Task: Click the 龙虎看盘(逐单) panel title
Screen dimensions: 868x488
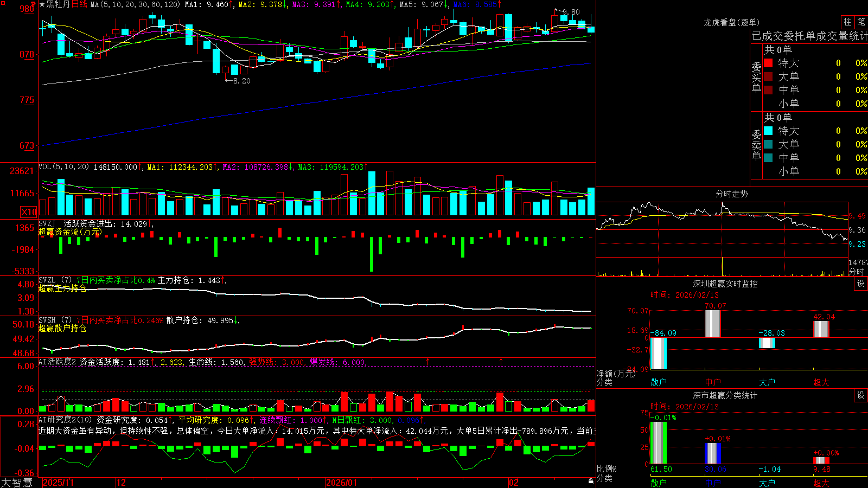Action: (731, 22)
